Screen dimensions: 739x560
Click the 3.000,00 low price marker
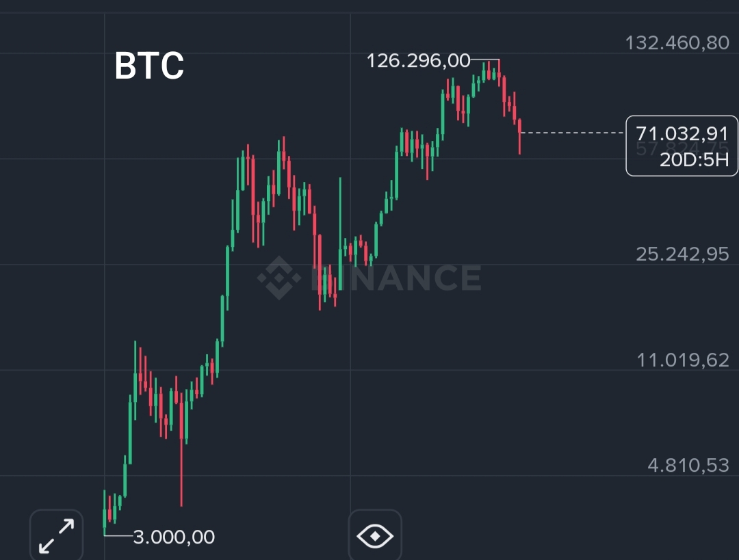click(x=174, y=537)
